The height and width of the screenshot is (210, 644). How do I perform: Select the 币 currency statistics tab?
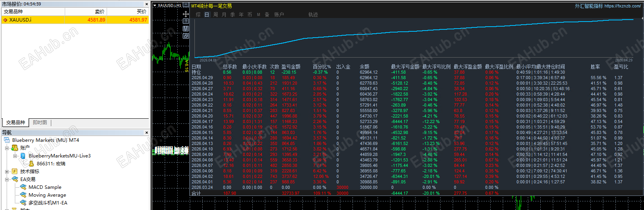click(x=250, y=14)
